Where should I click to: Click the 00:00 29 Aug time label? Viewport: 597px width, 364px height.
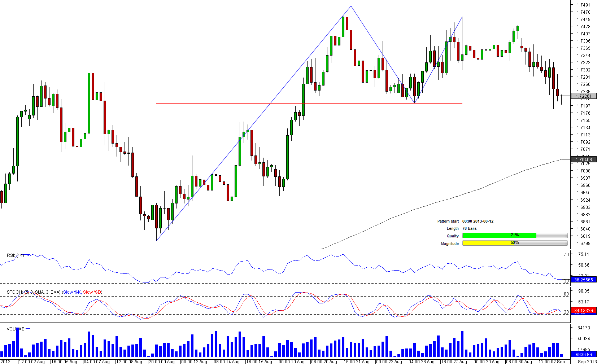click(486, 361)
